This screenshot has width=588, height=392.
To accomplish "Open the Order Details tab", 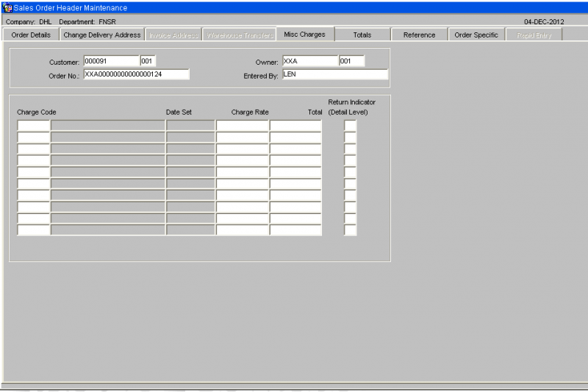I will pyautogui.click(x=31, y=35).
